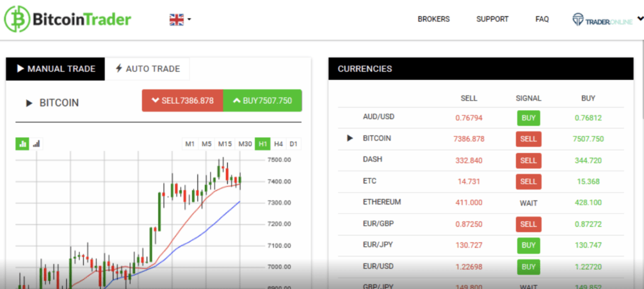644x289 pixels.
Task: Click the SELL signal for EUR/GBP
Action: click(x=528, y=224)
